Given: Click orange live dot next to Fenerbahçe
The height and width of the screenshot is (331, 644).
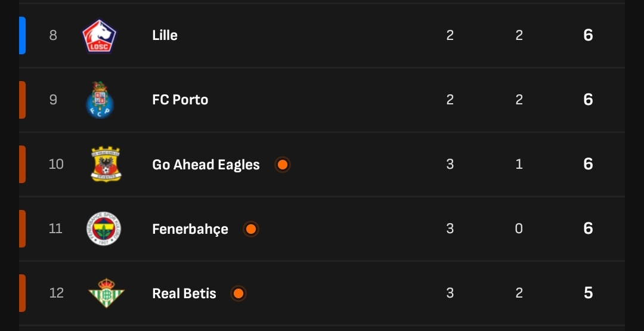Looking at the screenshot, I should (251, 229).
